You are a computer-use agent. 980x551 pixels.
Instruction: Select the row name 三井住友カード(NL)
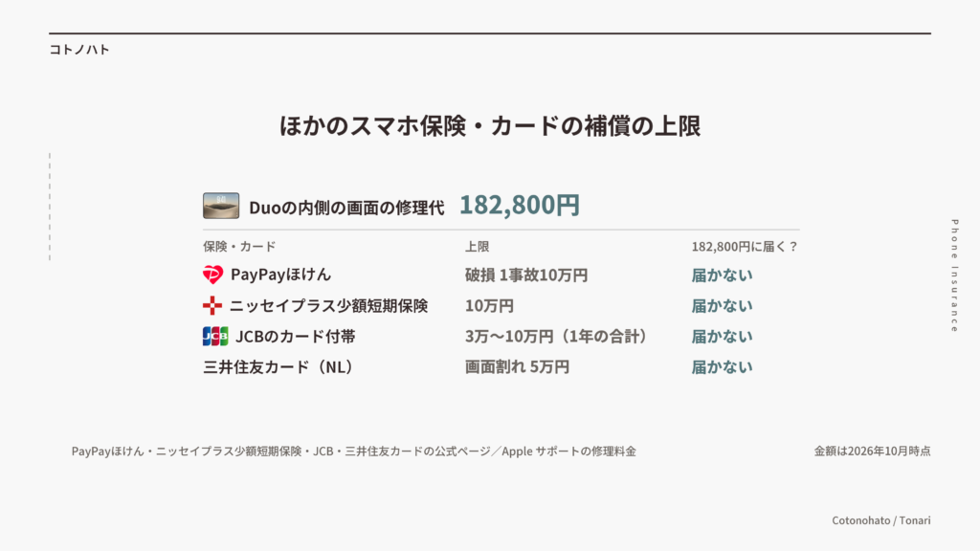[x=278, y=366]
